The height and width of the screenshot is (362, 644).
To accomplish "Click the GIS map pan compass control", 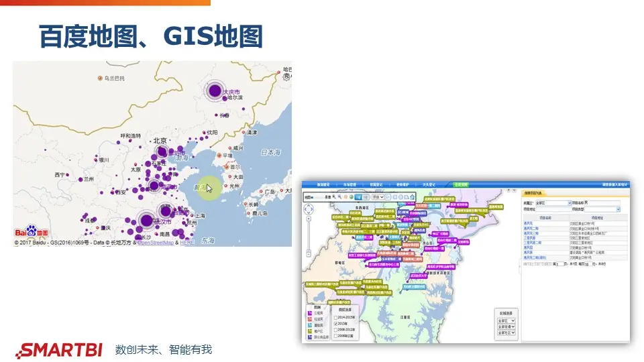I will (x=309, y=209).
